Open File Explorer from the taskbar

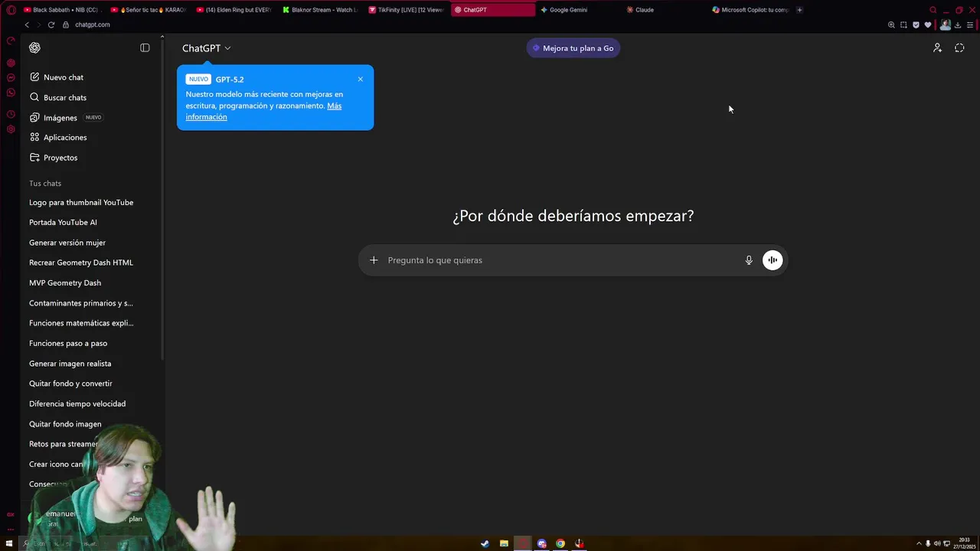coord(504,543)
